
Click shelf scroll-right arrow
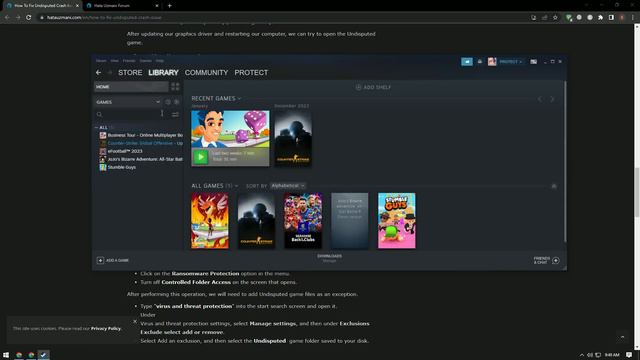point(552,99)
